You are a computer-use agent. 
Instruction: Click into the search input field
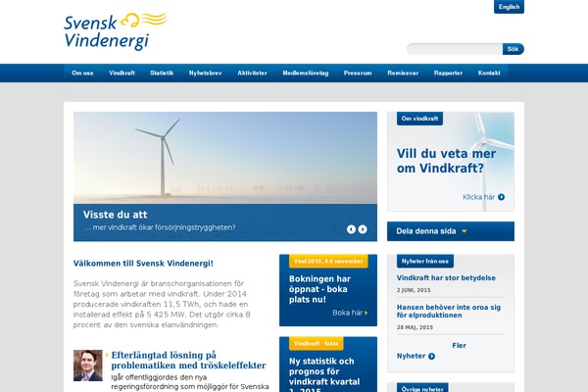[455, 49]
